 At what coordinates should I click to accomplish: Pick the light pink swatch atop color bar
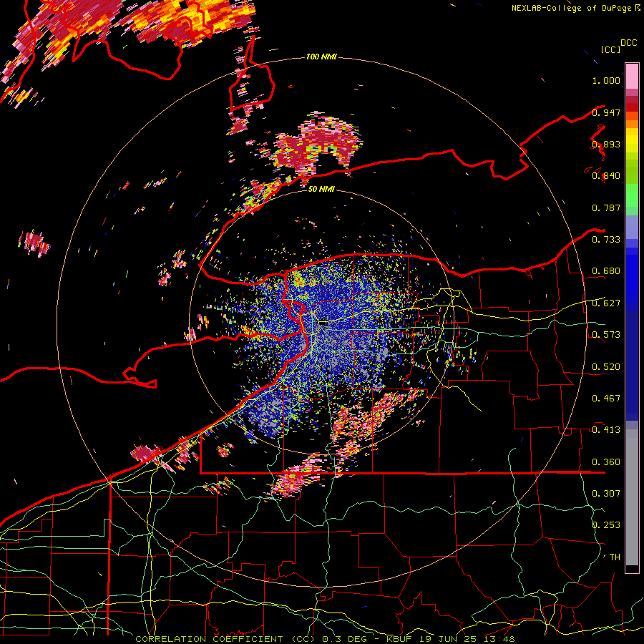click(632, 76)
